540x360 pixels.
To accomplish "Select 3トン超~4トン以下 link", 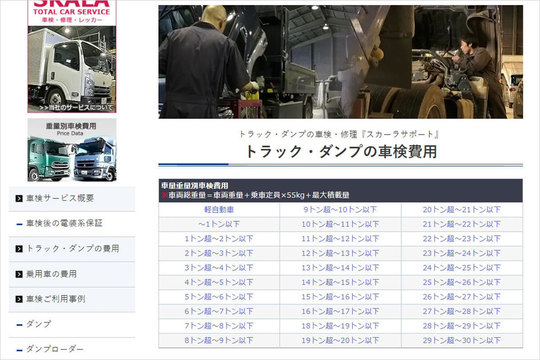I will pyautogui.click(x=219, y=268).
